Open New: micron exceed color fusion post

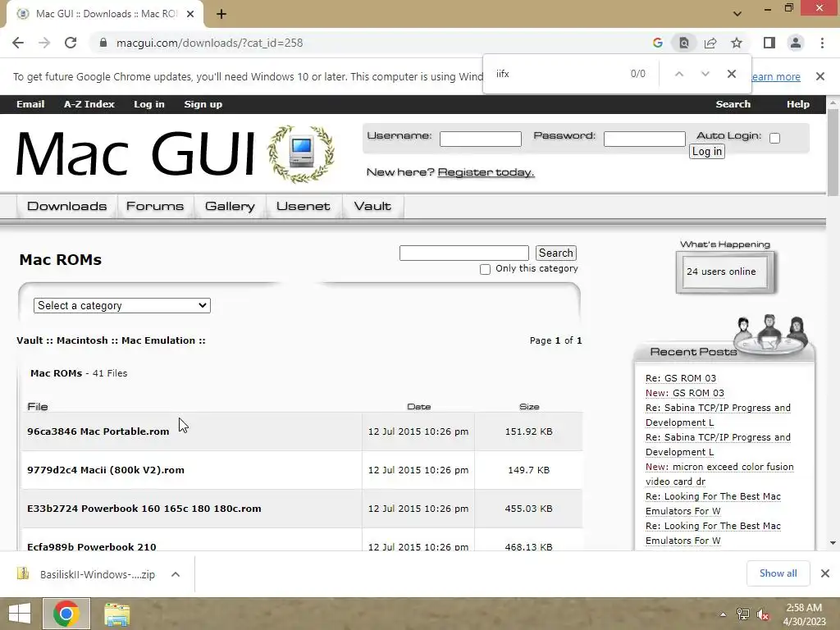719,474
